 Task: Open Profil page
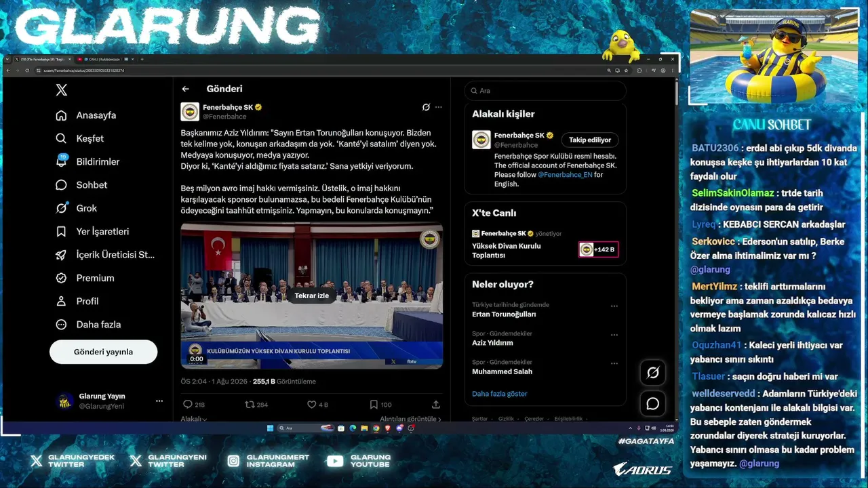pyautogui.click(x=77, y=301)
